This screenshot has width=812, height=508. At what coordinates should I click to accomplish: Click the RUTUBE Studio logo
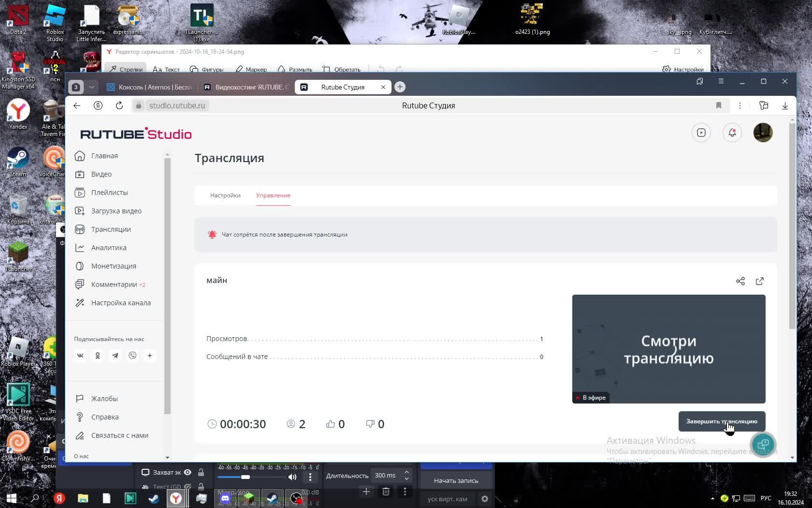(136, 134)
